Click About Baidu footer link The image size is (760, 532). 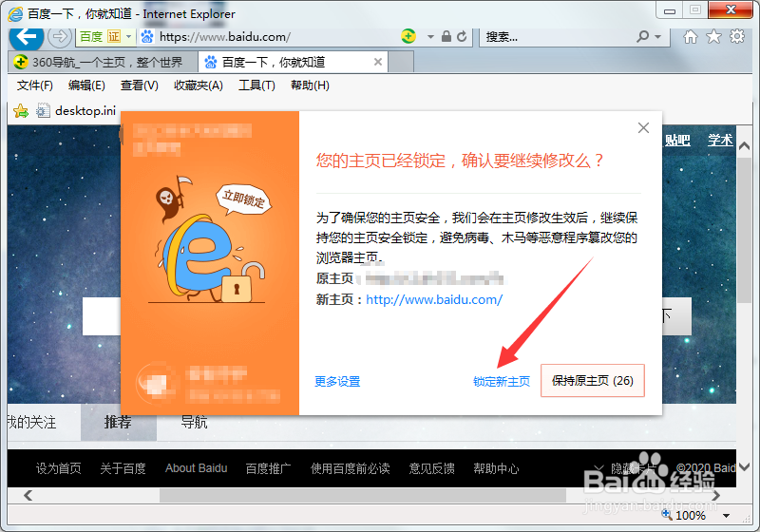197,468
